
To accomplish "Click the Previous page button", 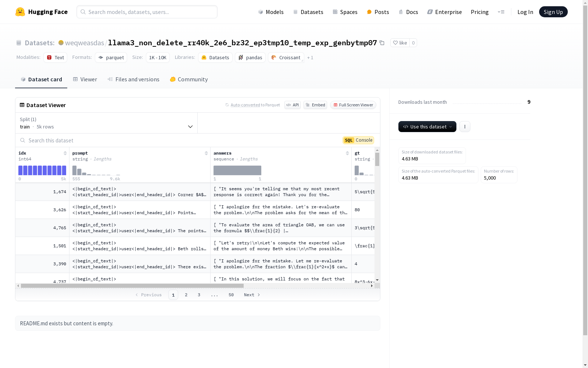I will [x=148, y=295].
